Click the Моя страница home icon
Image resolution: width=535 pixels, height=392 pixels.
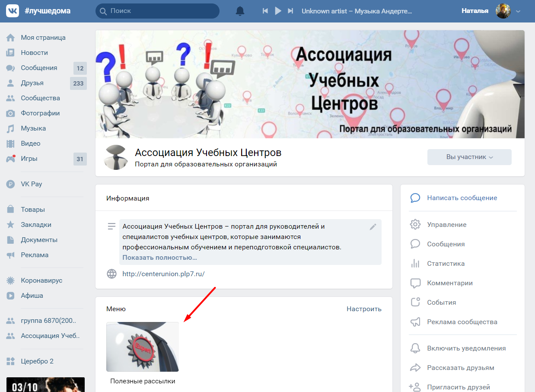coord(11,38)
